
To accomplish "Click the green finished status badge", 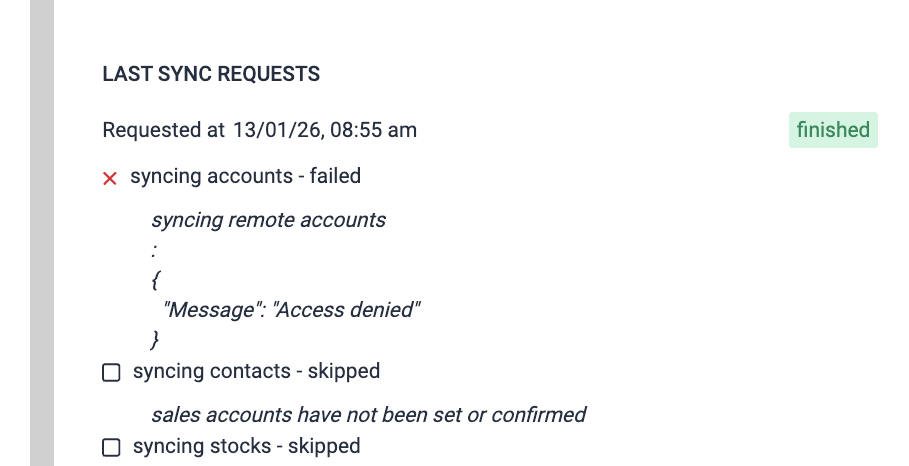I will pos(833,130).
